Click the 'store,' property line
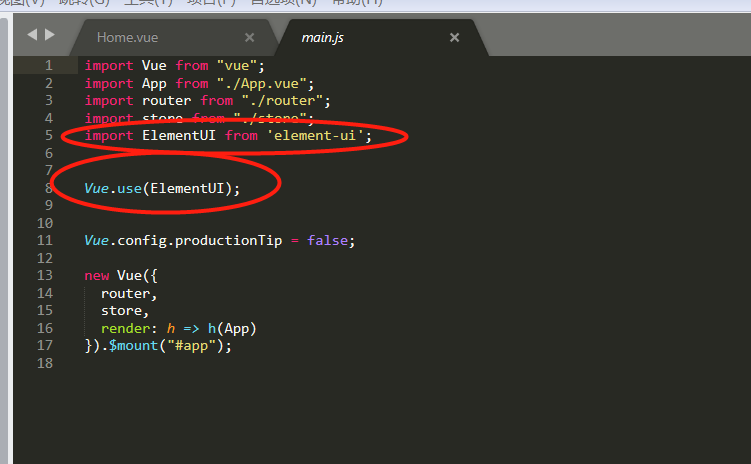 point(125,310)
